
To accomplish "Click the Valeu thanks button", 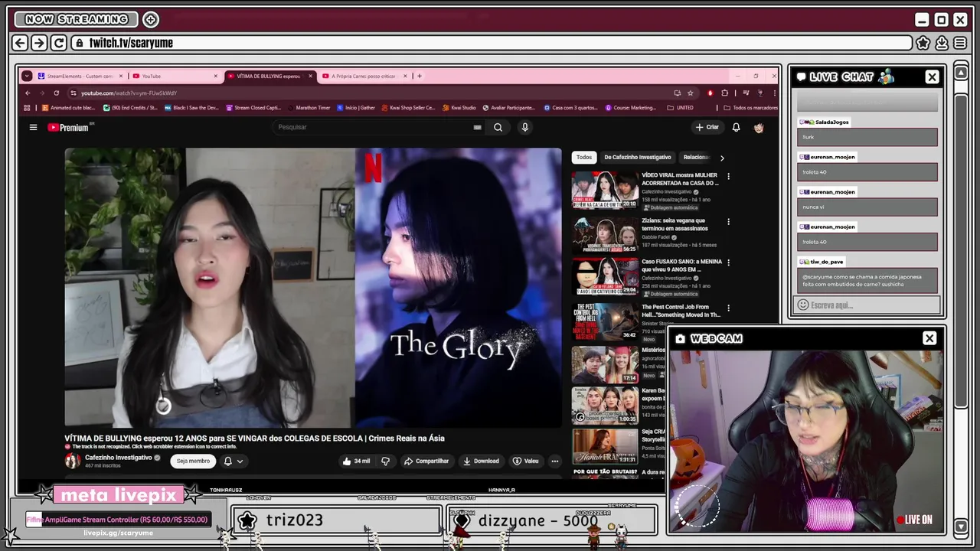I will click(x=525, y=461).
